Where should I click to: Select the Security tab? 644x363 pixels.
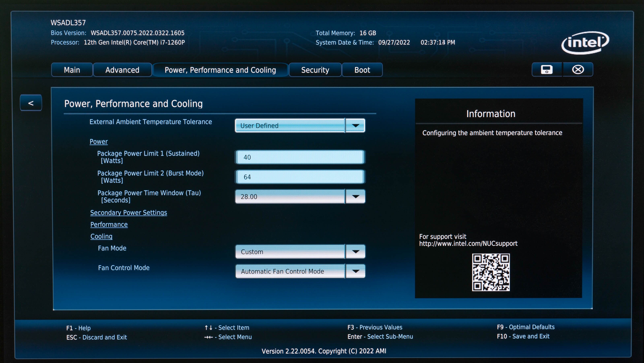click(315, 70)
